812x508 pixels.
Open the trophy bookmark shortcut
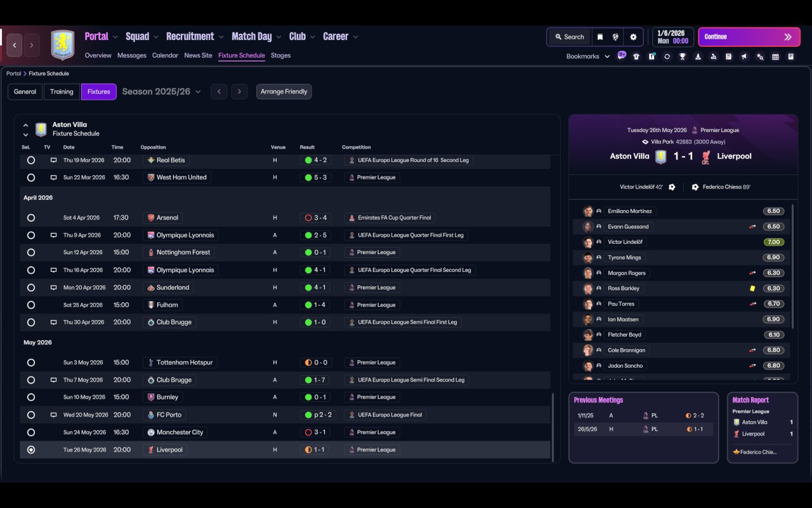(x=683, y=57)
